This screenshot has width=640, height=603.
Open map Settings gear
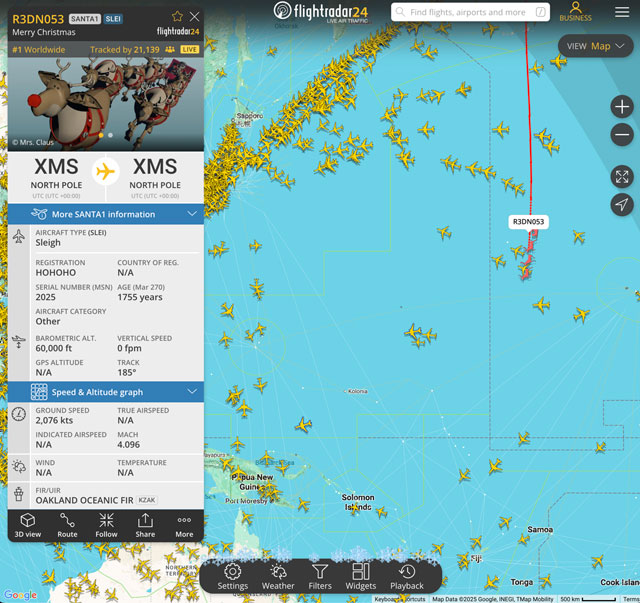[x=233, y=577]
